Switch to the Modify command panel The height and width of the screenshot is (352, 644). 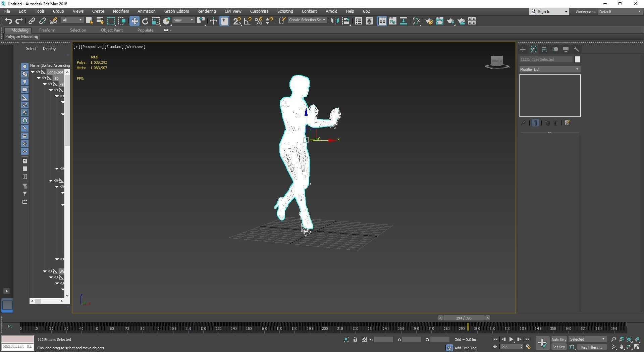coord(534,49)
